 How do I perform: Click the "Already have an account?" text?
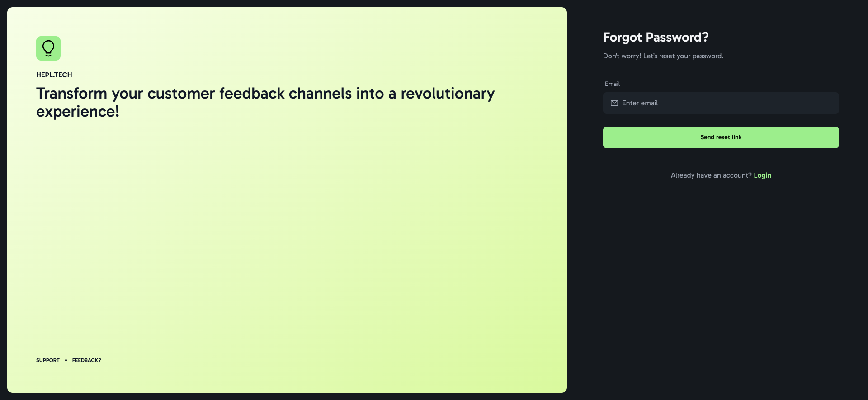(711, 175)
